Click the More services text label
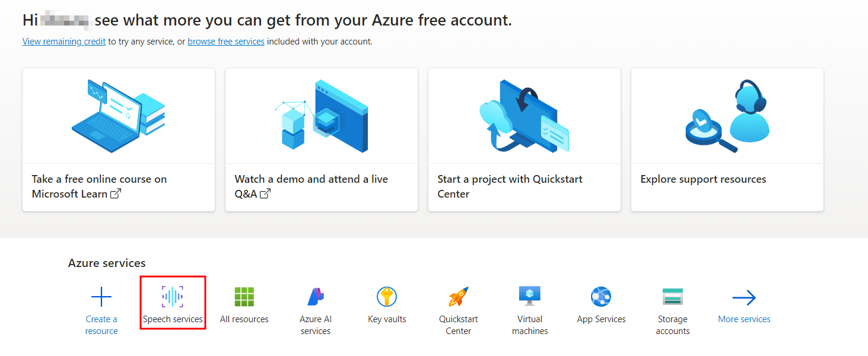Viewport: 868px width, 356px height. click(744, 319)
